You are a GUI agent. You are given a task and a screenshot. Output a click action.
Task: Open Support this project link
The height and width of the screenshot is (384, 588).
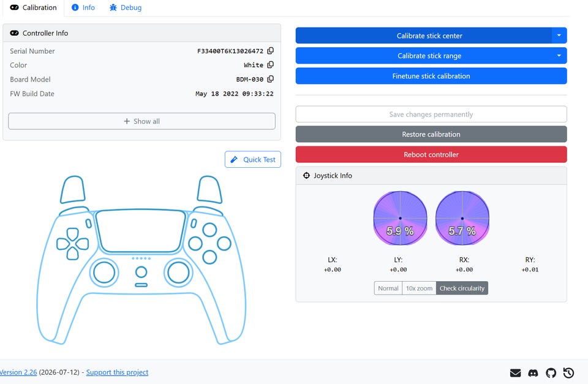[118, 372]
